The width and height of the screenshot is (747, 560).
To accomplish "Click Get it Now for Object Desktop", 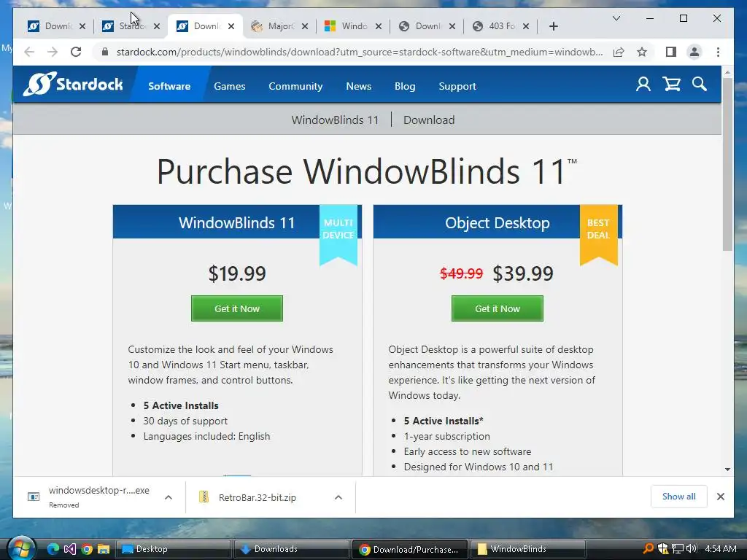I will pos(498,308).
